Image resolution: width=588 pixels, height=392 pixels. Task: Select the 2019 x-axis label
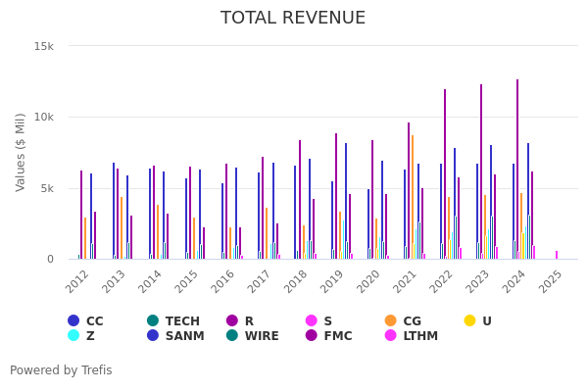pos(331,280)
